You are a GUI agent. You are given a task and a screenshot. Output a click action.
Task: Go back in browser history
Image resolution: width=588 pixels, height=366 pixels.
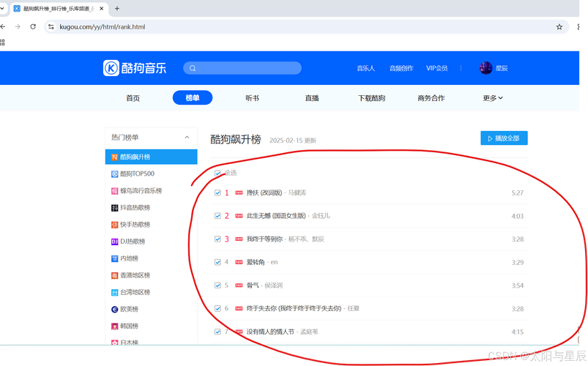(x=3, y=26)
